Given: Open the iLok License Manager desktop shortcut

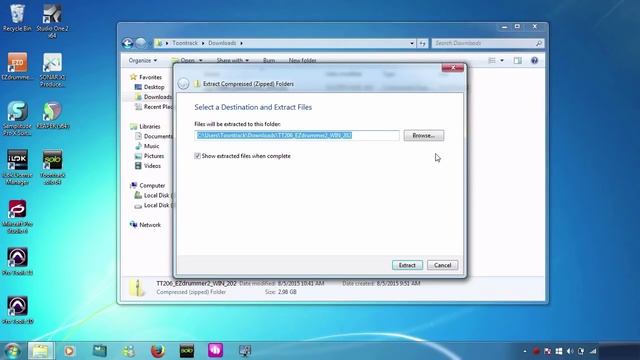Looking at the screenshot, I should tap(17, 167).
